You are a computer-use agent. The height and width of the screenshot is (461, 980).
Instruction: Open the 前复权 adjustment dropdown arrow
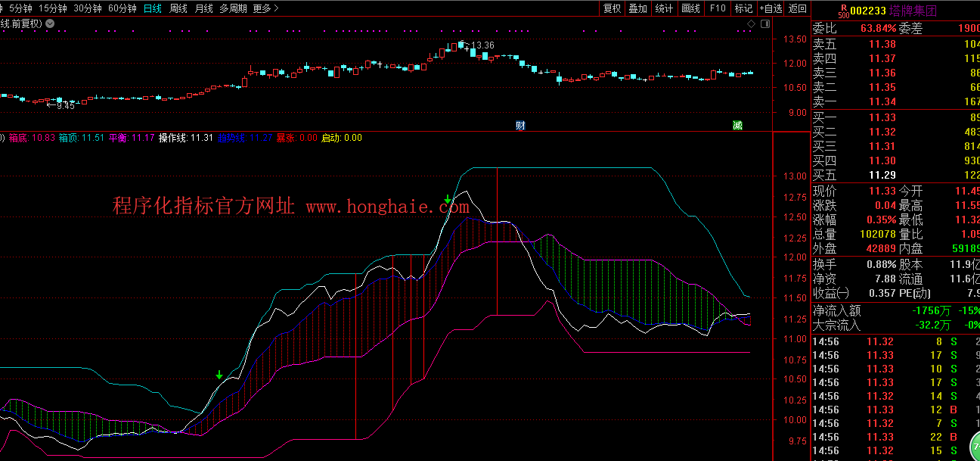pos(50,23)
